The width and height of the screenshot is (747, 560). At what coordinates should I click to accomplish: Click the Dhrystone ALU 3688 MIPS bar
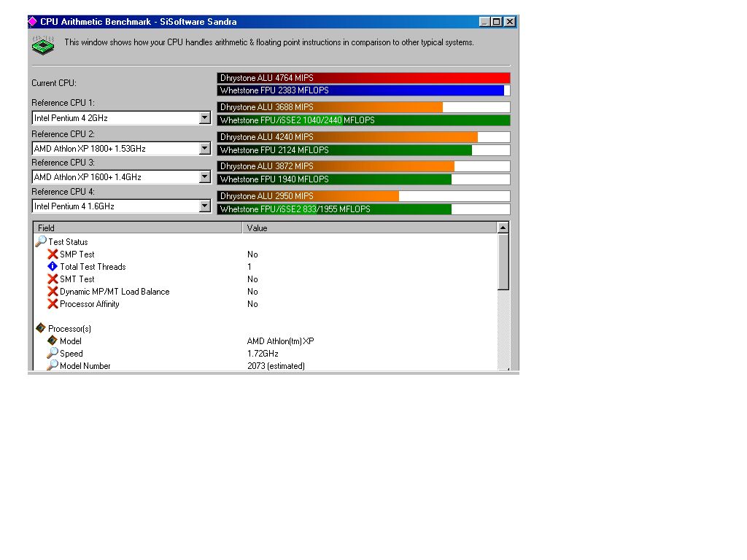pyautogui.click(x=363, y=107)
